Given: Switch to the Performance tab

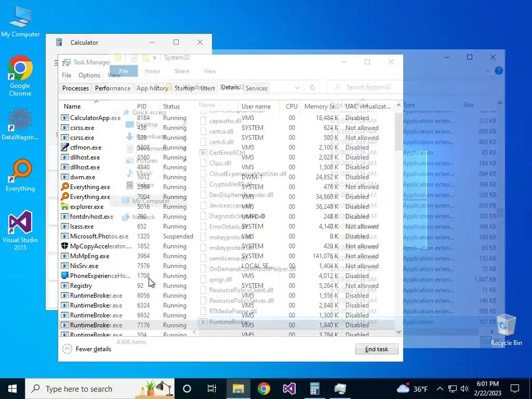Looking at the screenshot, I should click(113, 88).
